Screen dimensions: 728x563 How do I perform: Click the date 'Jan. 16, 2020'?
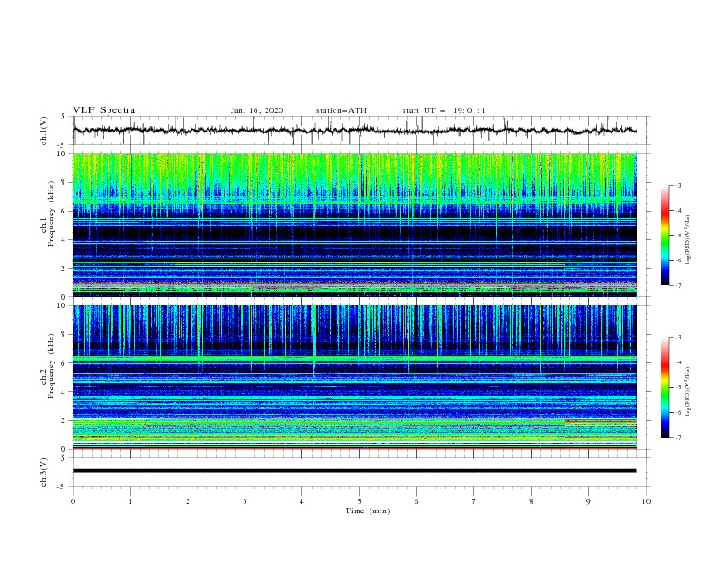(x=256, y=110)
